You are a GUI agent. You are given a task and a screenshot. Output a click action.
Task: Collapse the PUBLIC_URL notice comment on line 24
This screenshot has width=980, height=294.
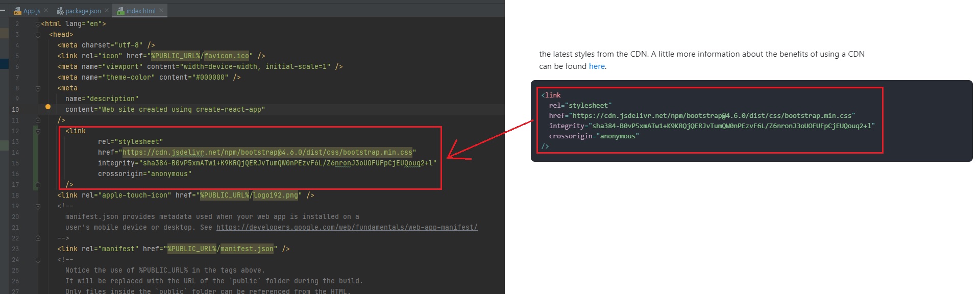[38, 259]
